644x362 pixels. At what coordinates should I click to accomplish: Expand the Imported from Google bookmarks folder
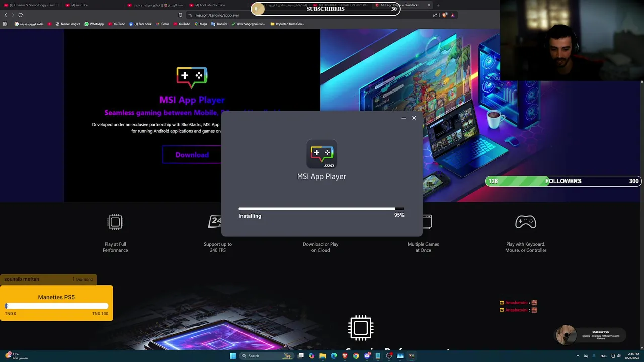point(287,24)
